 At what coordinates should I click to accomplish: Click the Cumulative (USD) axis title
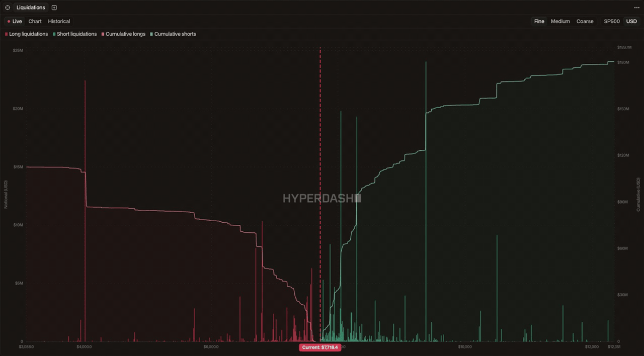click(x=638, y=194)
